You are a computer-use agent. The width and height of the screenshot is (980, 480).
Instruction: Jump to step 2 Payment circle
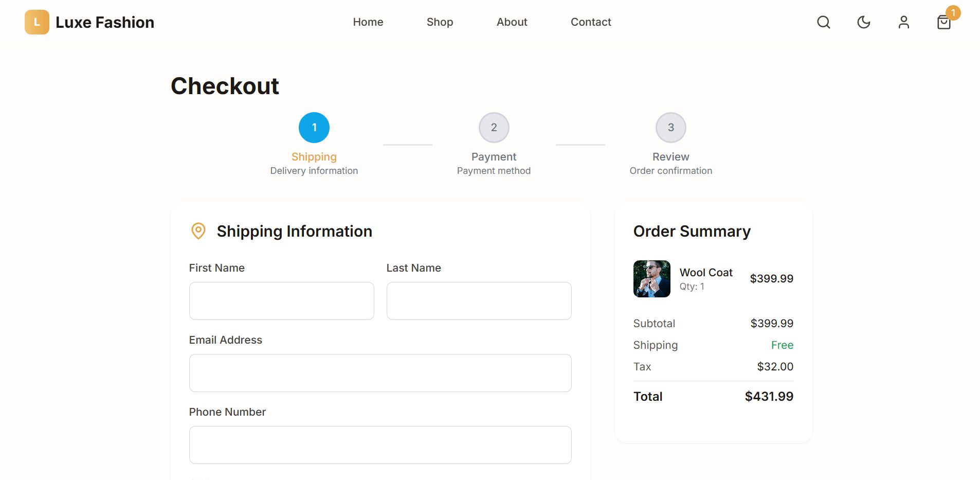(494, 128)
